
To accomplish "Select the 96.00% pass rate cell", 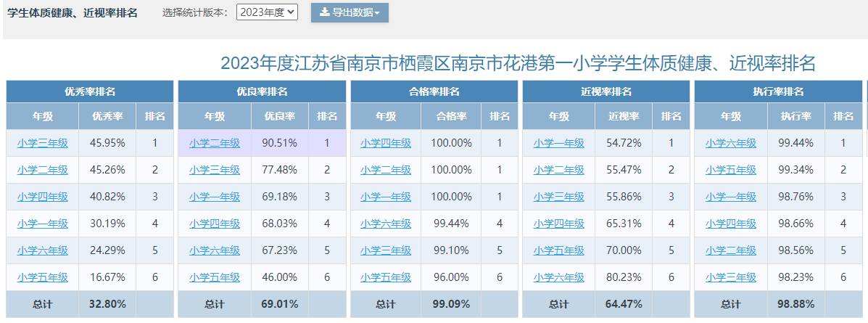I will click(x=451, y=277).
